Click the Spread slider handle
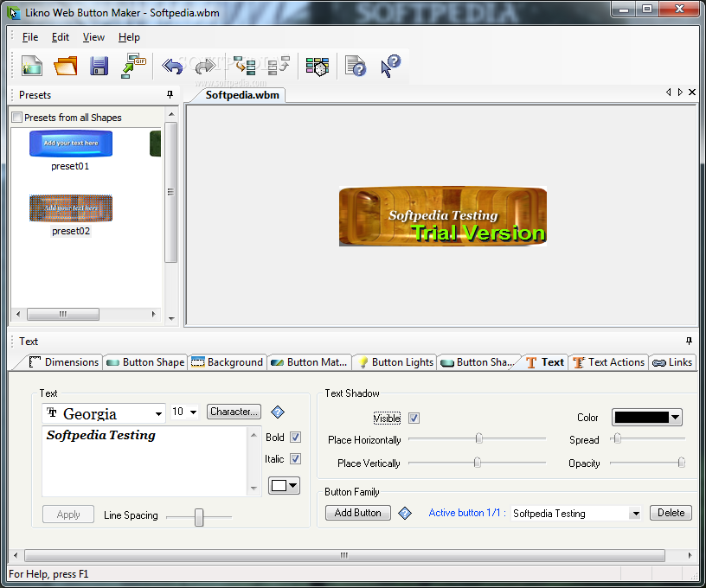The height and width of the screenshot is (588, 706). click(618, 438)
